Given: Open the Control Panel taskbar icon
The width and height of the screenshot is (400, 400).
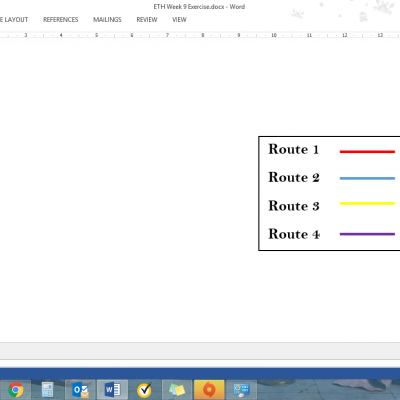Looking at the screenshot, I should (x=241, y=389).
